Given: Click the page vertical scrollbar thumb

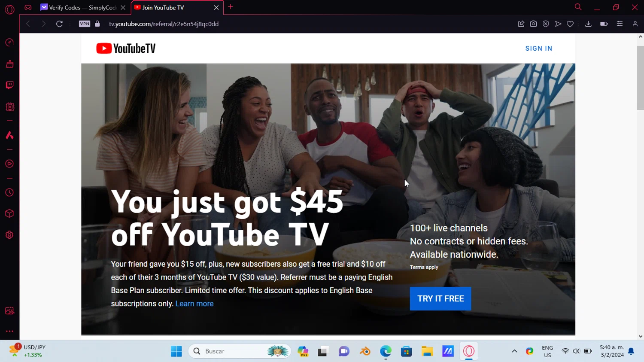Looking at the screenshot, I should click(640, 77).
